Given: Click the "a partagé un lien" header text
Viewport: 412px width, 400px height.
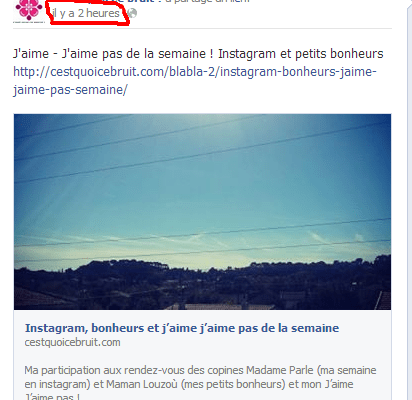Looking at the screenshot, I should coord(207,1).
